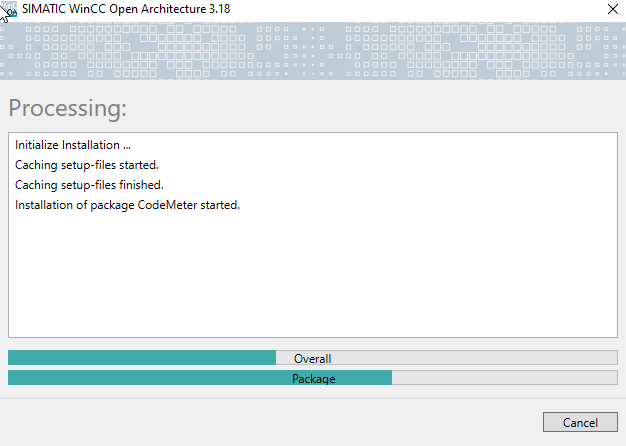Screen dimensions: 626x446
Task: Click the Overall progress bar
Action: click(x=313, y=358)
